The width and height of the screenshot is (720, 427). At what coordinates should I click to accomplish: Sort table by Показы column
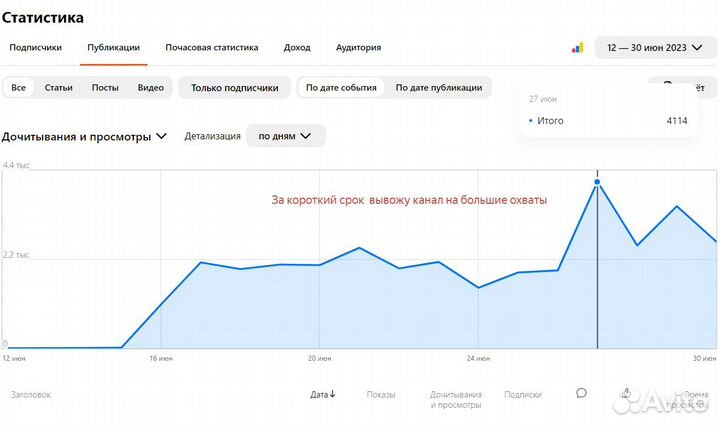(380, 394)
